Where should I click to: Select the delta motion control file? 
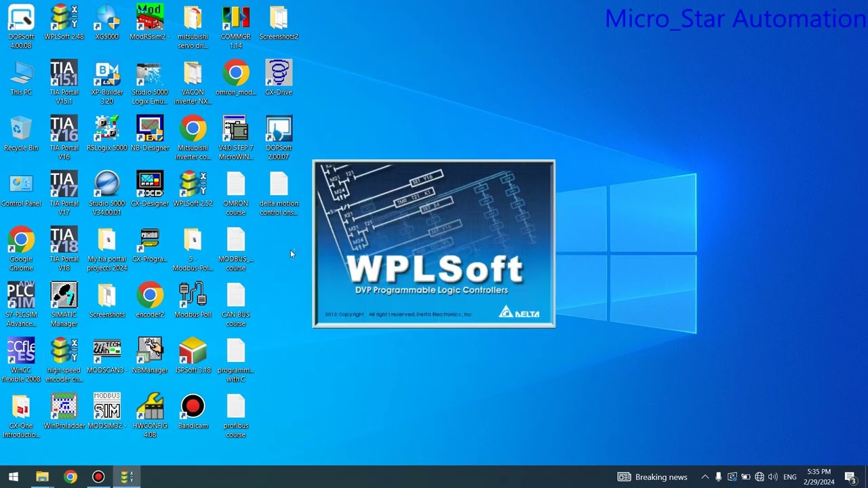279,192
